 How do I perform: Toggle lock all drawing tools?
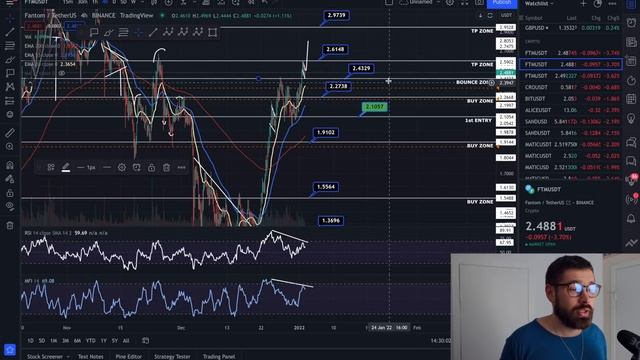click(10, 193)
